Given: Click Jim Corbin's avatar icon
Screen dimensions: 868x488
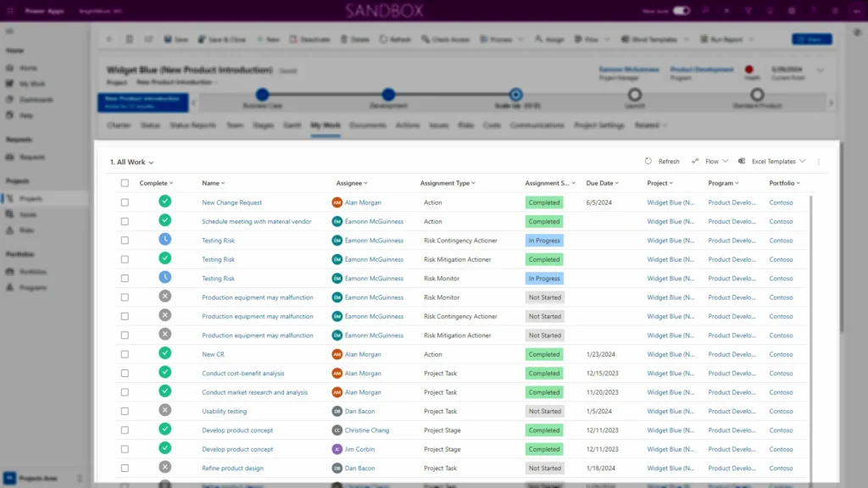Looking at the screenshot, I should [337, 449].
